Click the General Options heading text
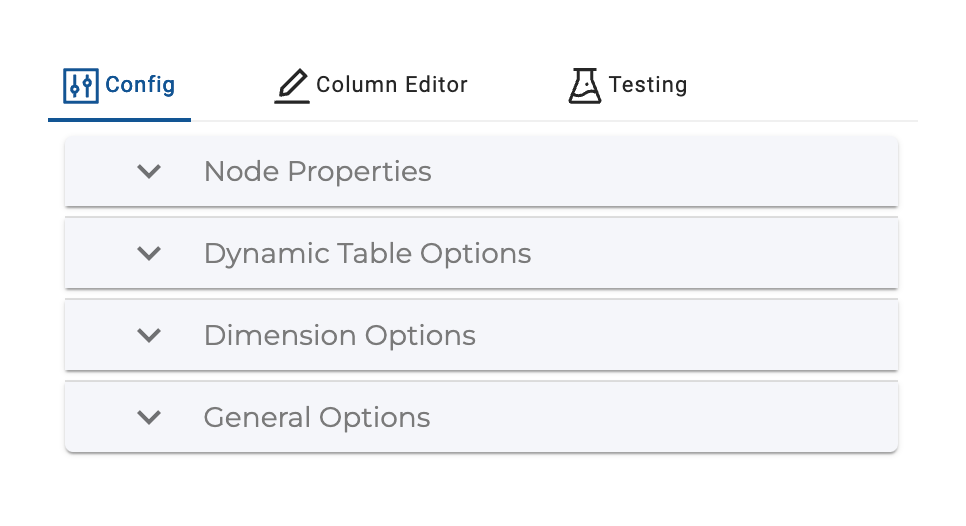The height and width of the screenshot is (526, 966). [317, 417]
